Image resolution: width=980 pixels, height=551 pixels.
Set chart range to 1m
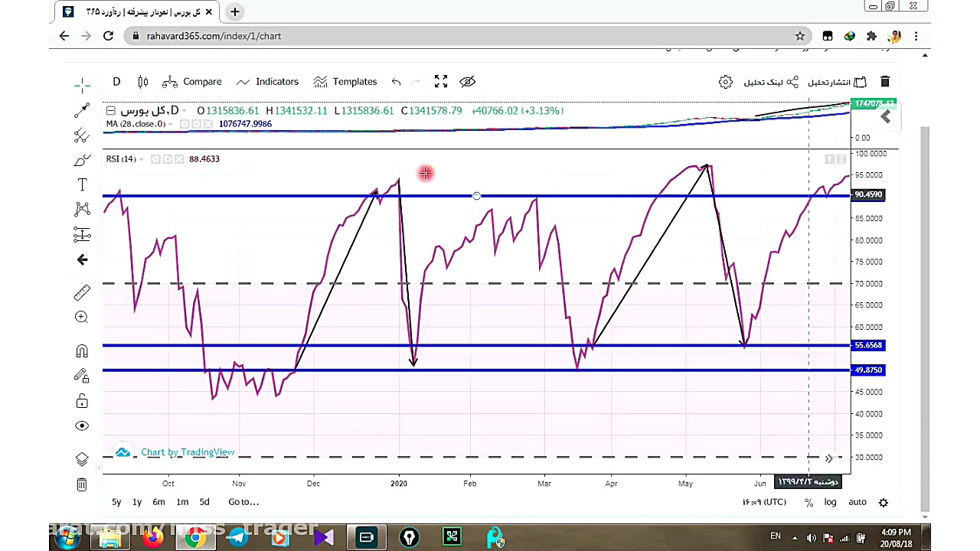182,502
